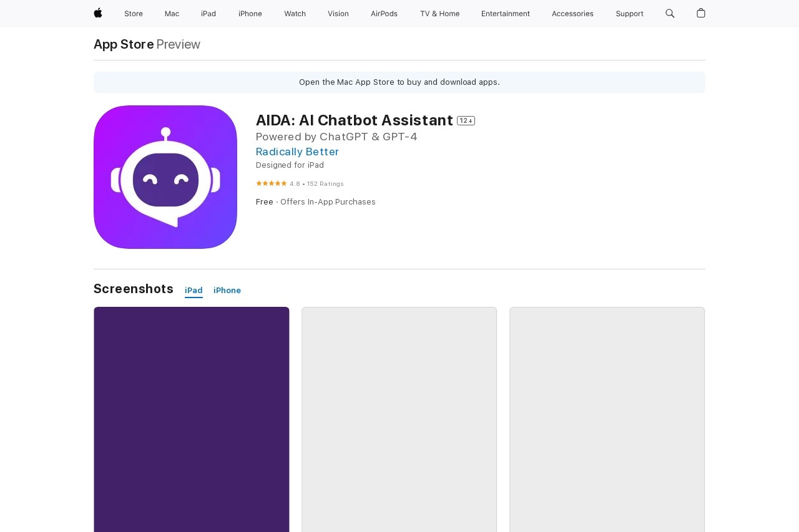This screenshot has width=799, height=532.
Task: Click the App Store heading link
Action: point(124,44)
